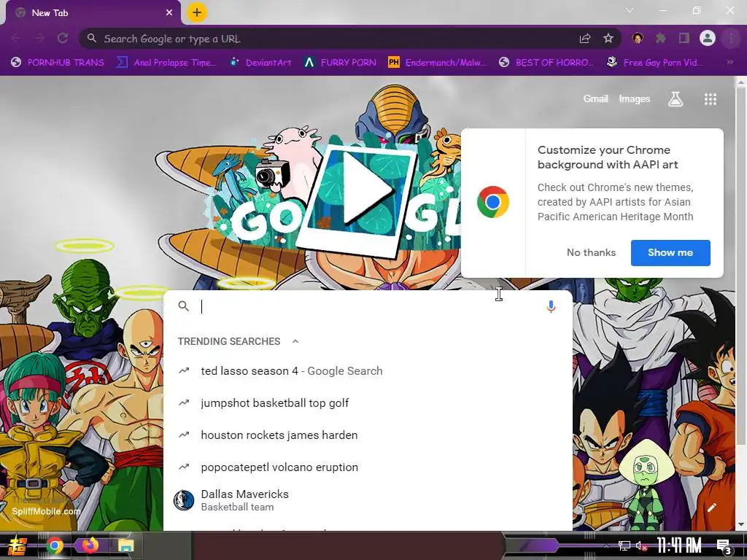Customize this page with pencil icon
Image resolution: width=747 pixels, height=560 pixels.
tap(712, 507)
